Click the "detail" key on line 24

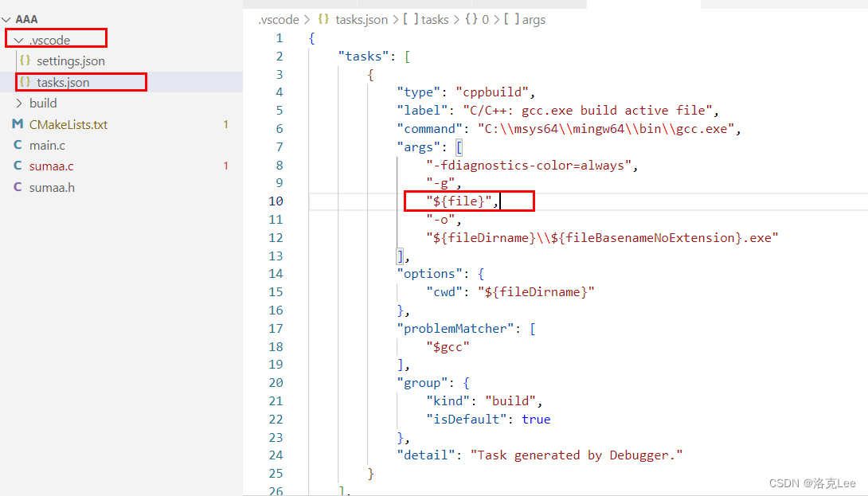point(426,455)
